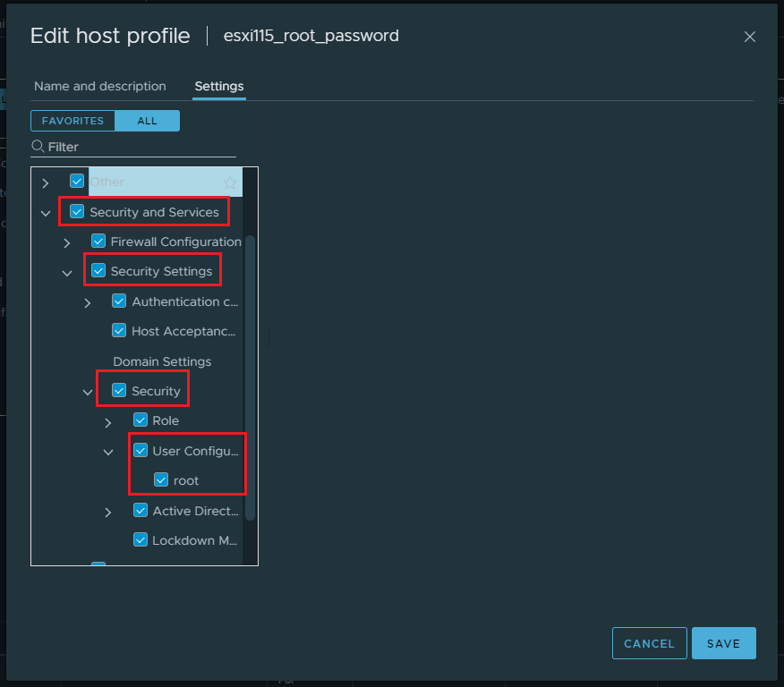The height and width of the screenshot is (687, 784).
Task: Expand the Authentication configuration node
Action: [x=88, y=302]
